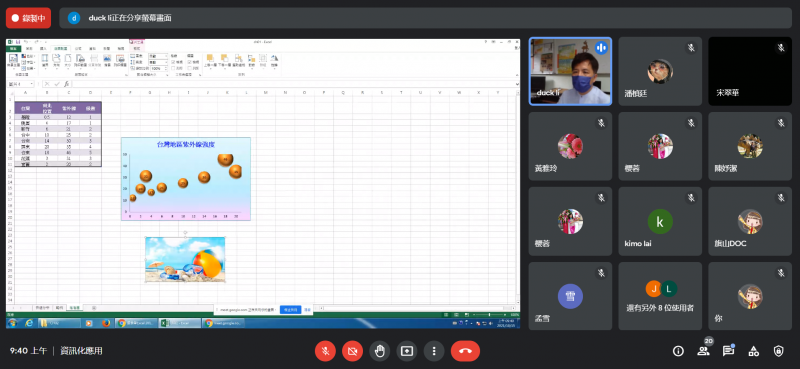
Task: Click the fx insert function icon
Action: coord(66,84)
